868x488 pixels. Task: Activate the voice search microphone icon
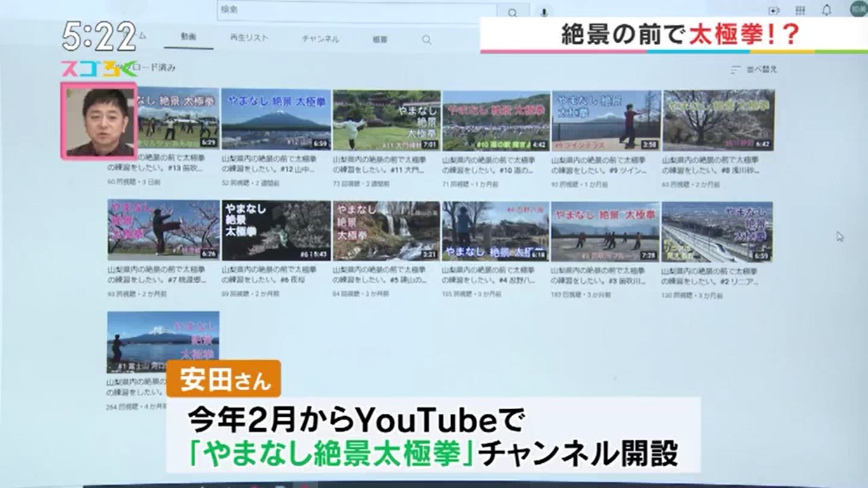click(x=545, y=11)
